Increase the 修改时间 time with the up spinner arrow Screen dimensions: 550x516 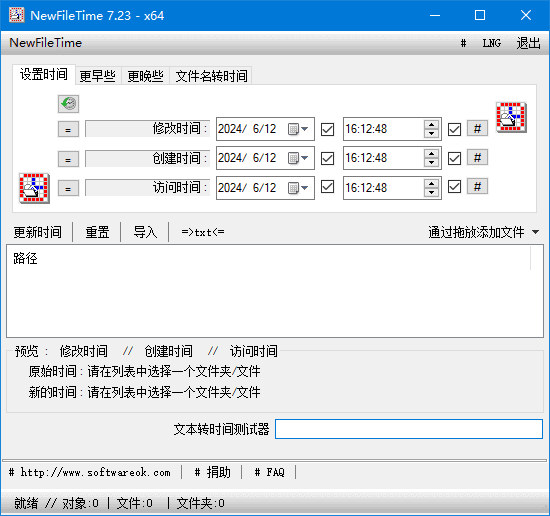(x=431, y=125)
